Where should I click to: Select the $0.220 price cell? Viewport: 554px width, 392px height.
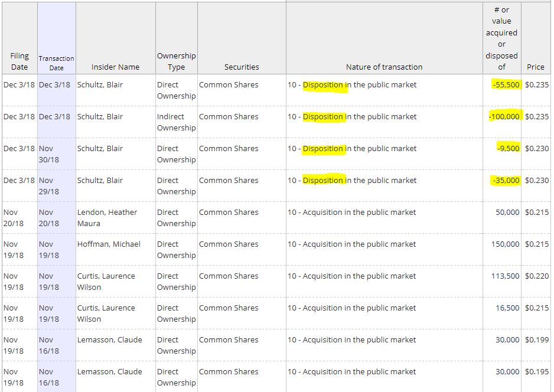pyautogui.click(x=537, y=276)
